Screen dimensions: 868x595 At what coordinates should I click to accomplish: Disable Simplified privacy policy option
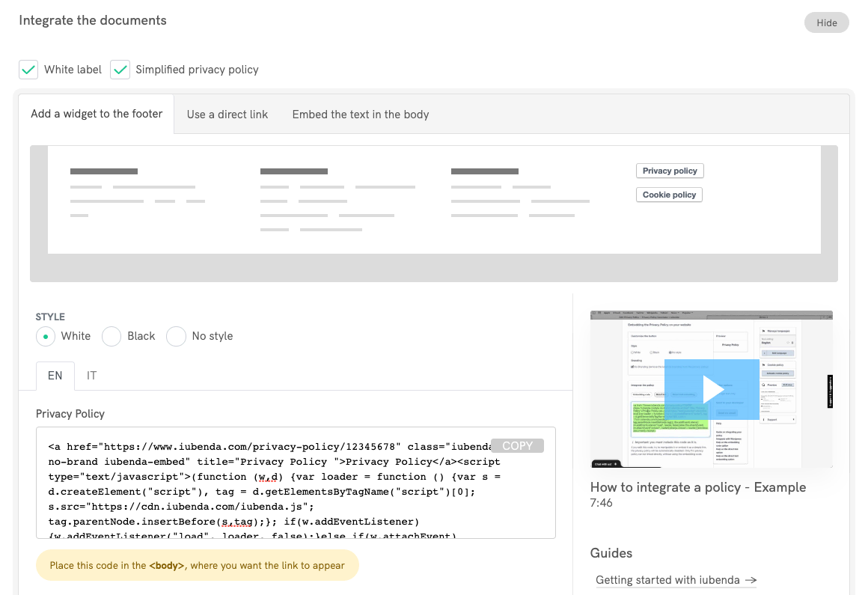[x=120, y=69]
